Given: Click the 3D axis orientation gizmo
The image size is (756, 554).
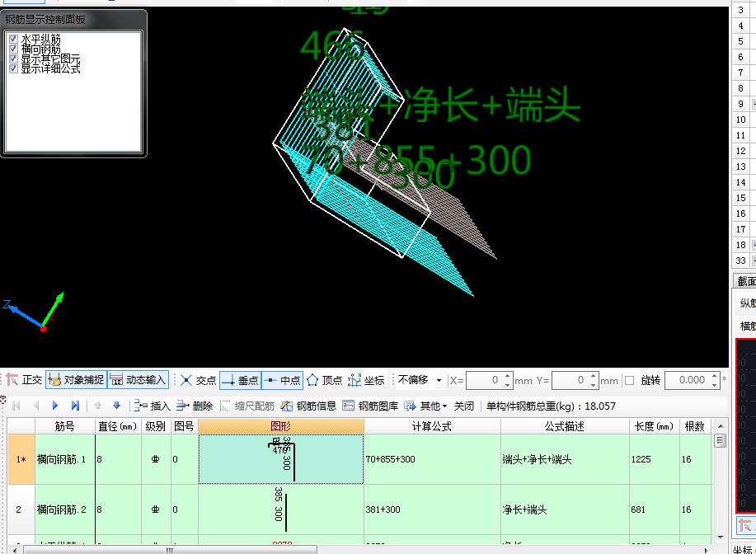Looking at the screenshot, I should point(34,312).
